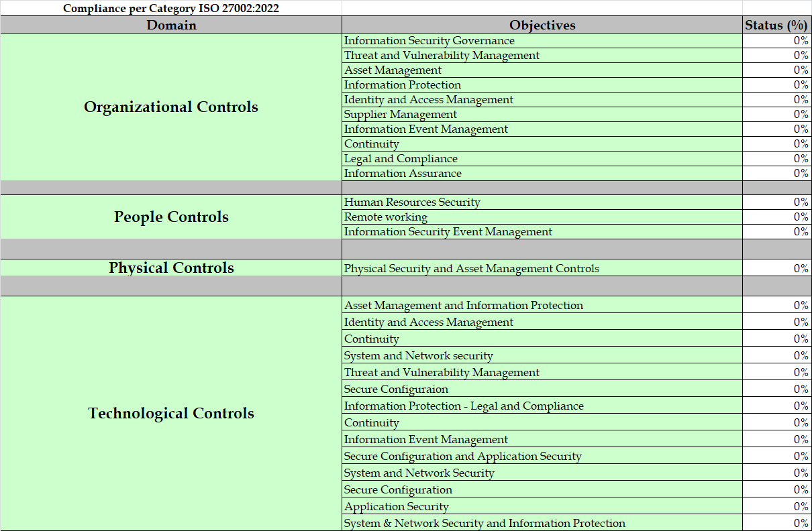Click the Domain column header
812x531 pixels.
tap(171, 25)
